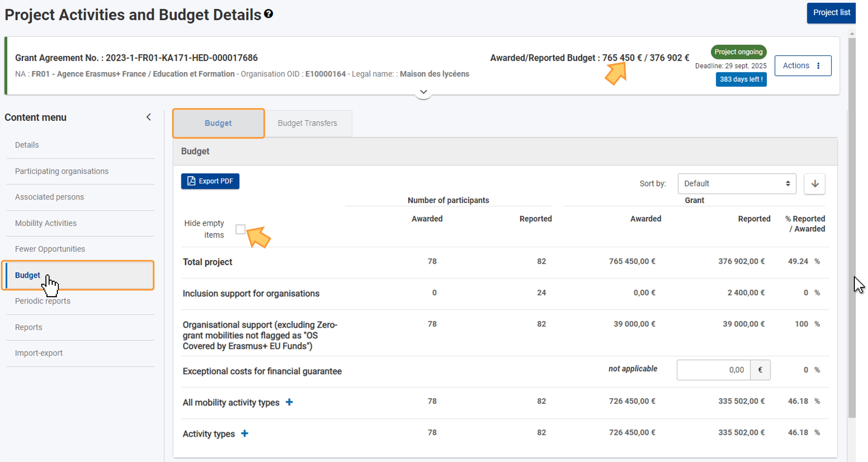Click the Awarded/Reported Budget header text
The height and width of the screenshot is (462, 868).
(x=590, y=58)
